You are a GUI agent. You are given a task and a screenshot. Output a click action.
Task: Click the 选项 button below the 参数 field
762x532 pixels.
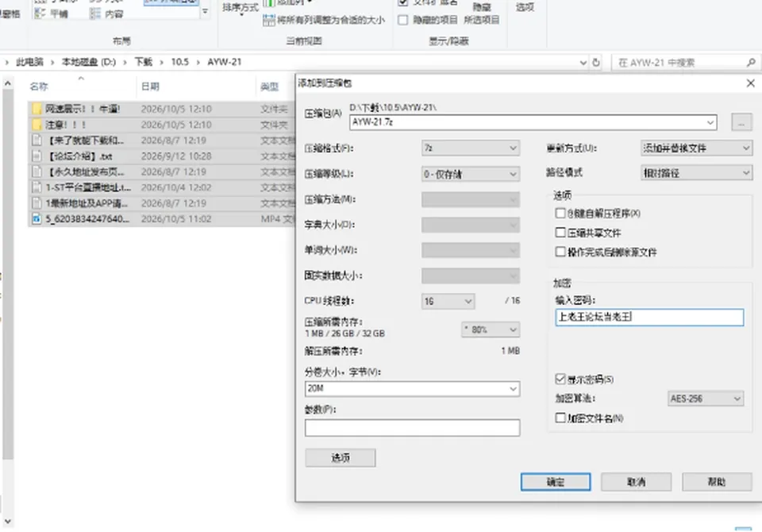(x=341, y=457)
